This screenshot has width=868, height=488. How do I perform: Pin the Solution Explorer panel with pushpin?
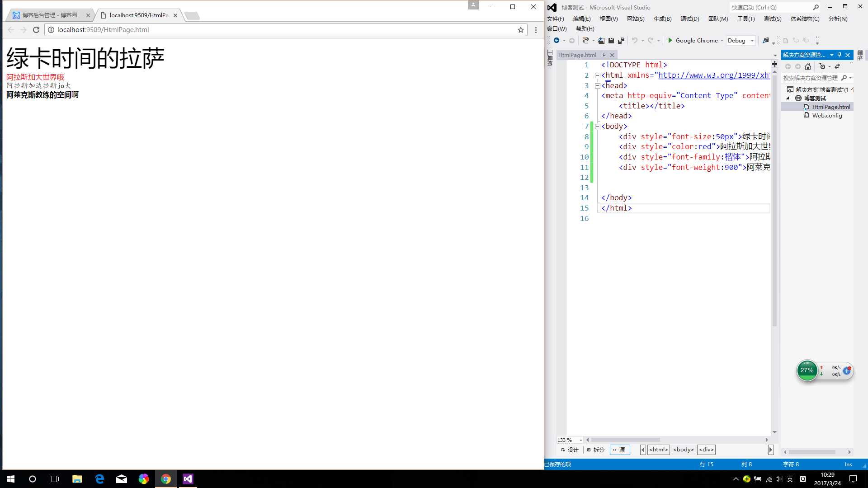(x=840, y=55)
